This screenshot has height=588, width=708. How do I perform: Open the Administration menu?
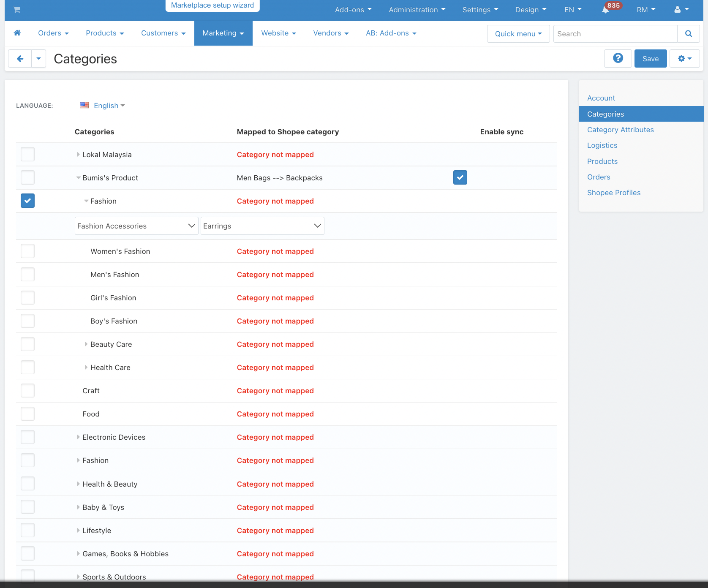click(x=417, y=10)
